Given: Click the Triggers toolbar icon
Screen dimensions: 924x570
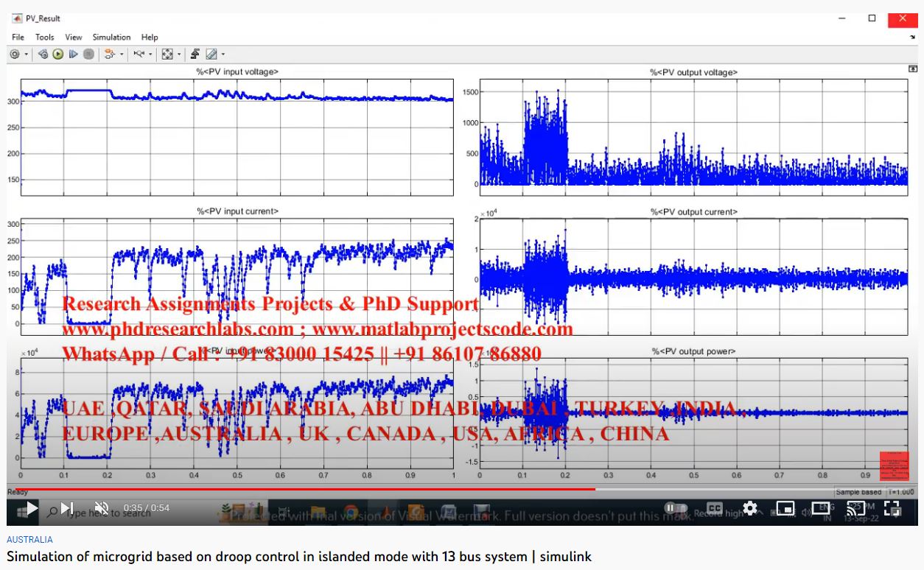Looking at the screenshot, I should (195, 54).
